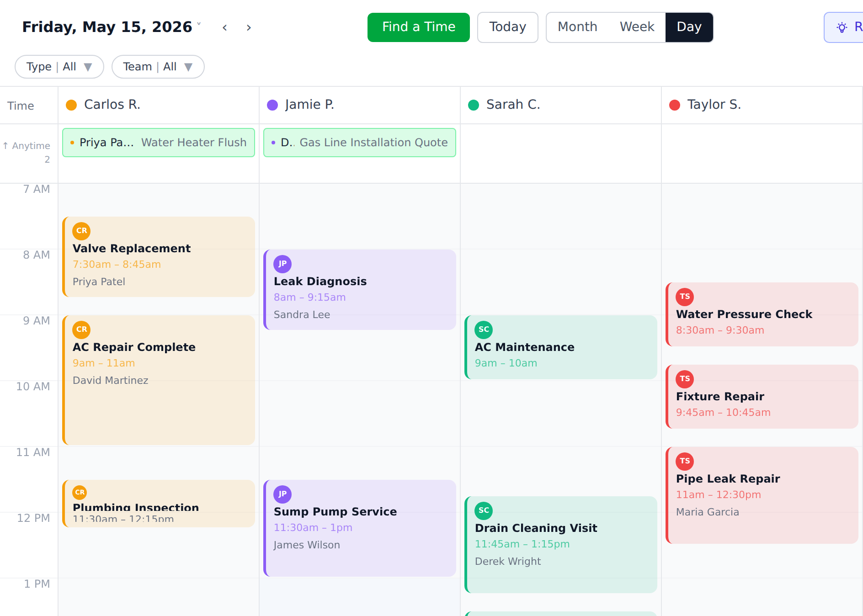This screenshot has height=616, width=863.
Task: Open Water Heater Flush anytime job
Action: tap(159, 143)
